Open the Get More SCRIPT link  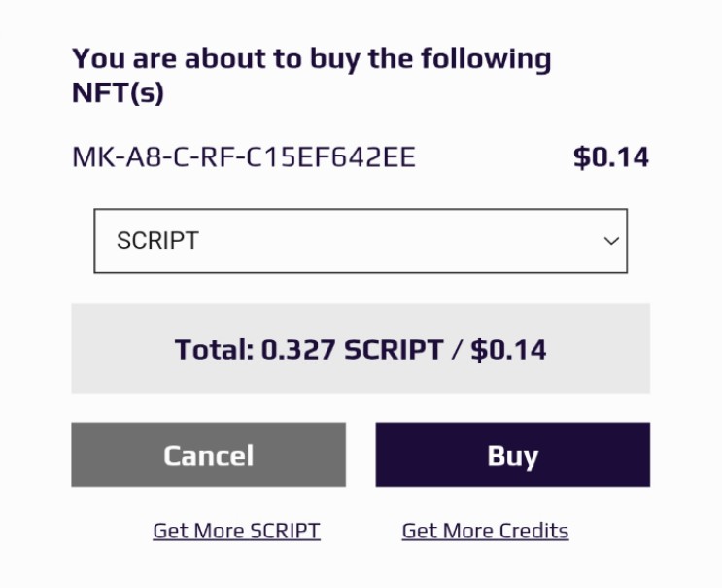click(237, 531)
